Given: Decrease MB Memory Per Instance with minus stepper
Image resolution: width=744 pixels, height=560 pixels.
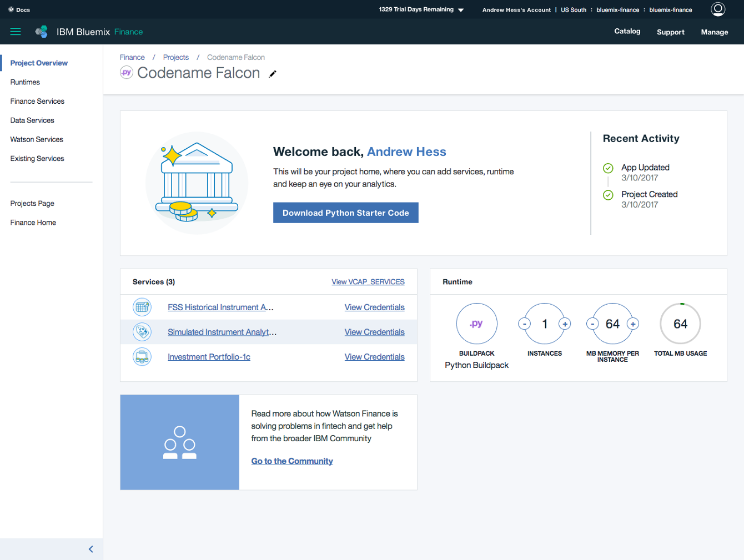Looking at the screenshot, I should click(592, 324).
